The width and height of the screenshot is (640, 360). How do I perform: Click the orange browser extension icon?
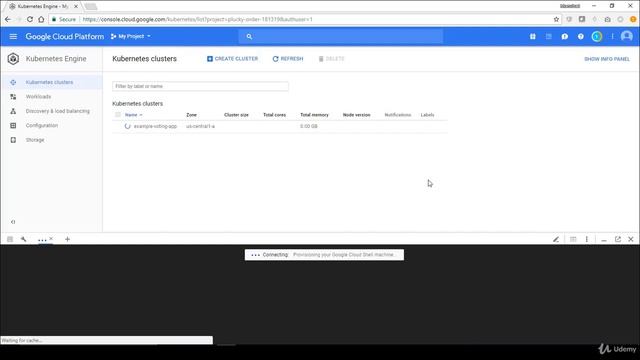tap(633, 19)
